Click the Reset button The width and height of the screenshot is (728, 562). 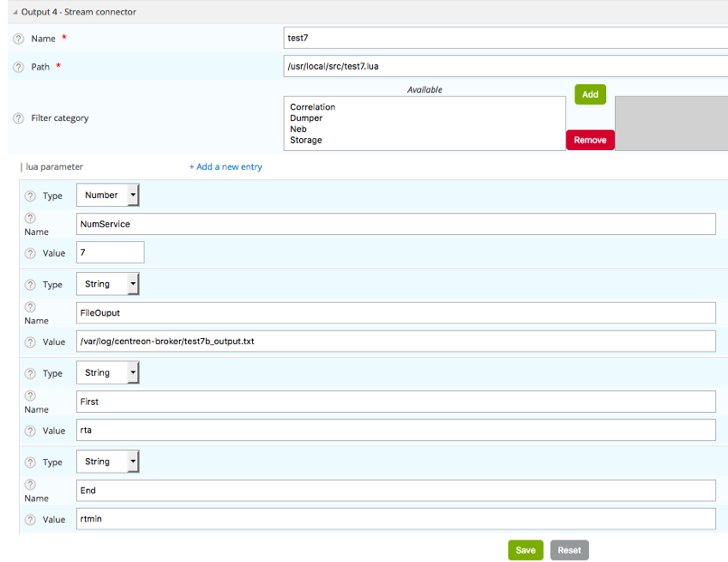[569, 550]
